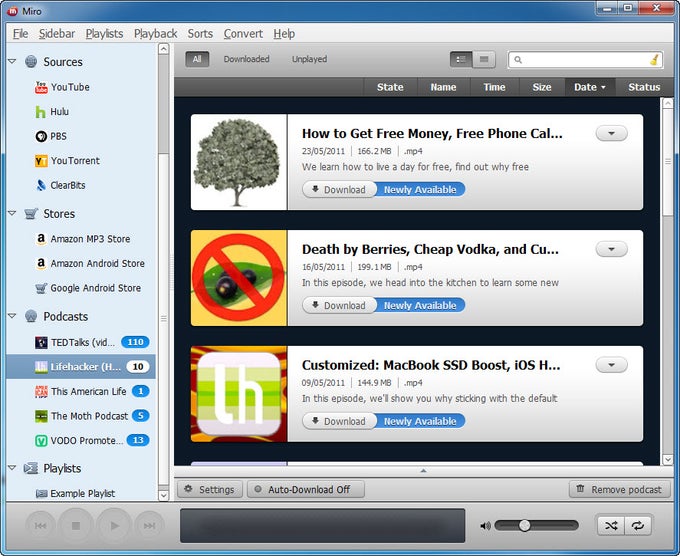Collapse the Playlists section
Viewport: 680px width, 556px height.
point(12,468)
